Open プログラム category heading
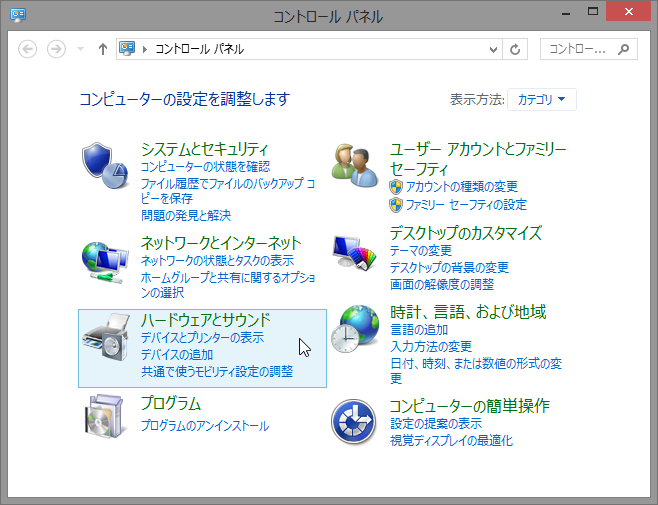This screenshot has width=658, height=505. (171, 403)
